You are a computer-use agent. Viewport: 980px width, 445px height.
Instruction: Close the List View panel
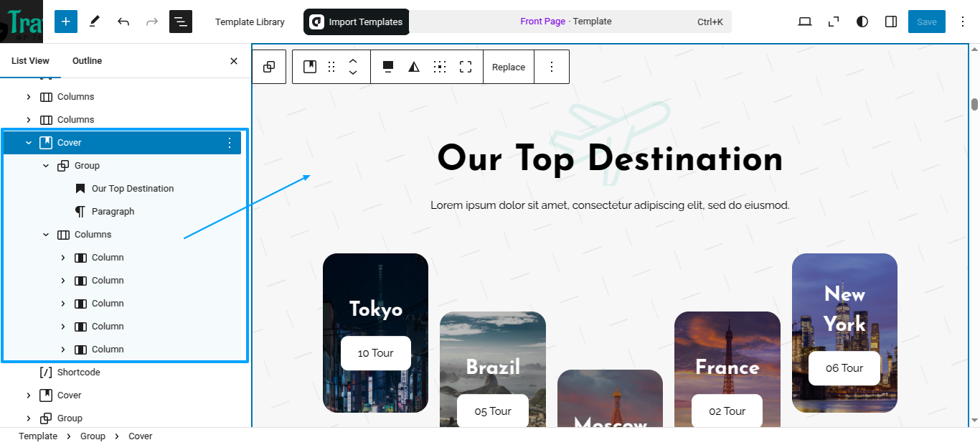233,61
